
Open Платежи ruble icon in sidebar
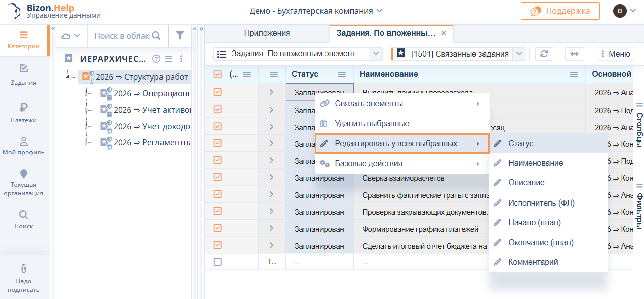pos(24,112)
